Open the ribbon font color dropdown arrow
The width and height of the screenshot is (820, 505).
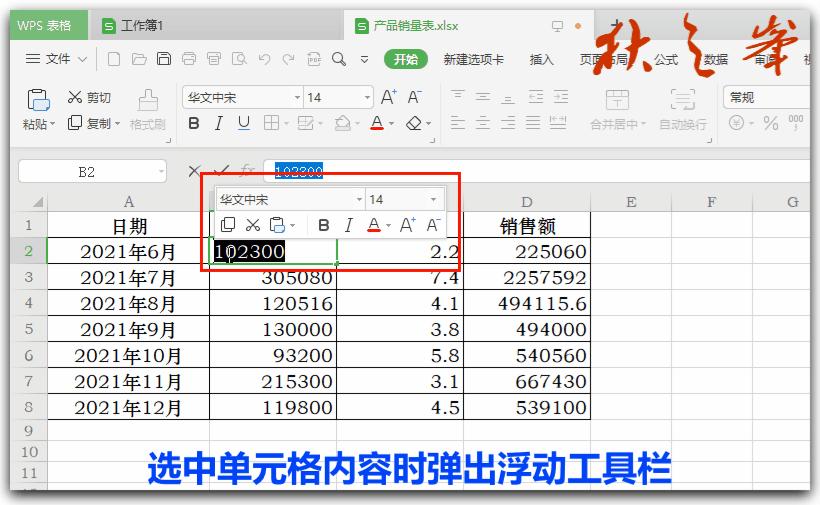[391, 124]
